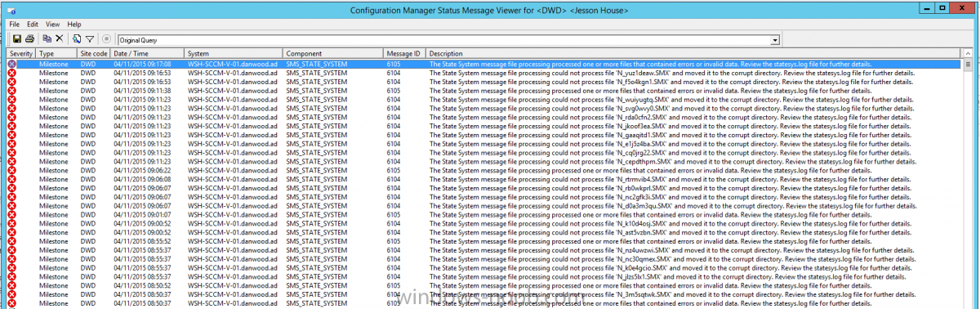The height and width of the screenshot is (309, 980).
Task: Click the error icon for N_d0a3m3qu.SMX row
Action: pyautogui.click(x=12, y=206)
